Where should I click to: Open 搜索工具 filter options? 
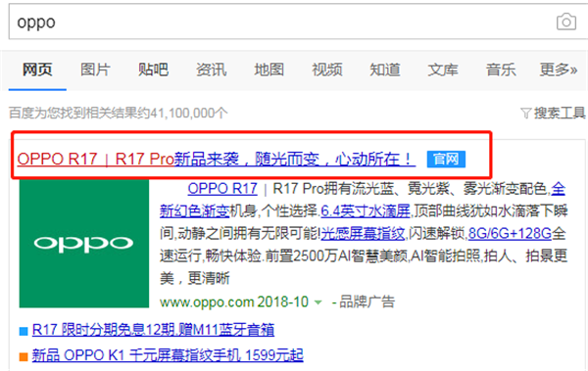(x=560, y=113)
